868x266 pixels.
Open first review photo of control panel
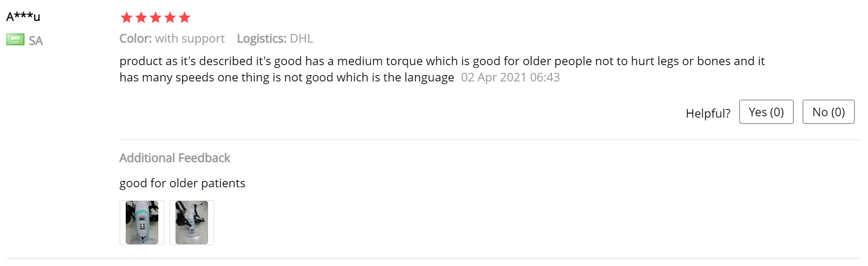(x=142, y=223)
